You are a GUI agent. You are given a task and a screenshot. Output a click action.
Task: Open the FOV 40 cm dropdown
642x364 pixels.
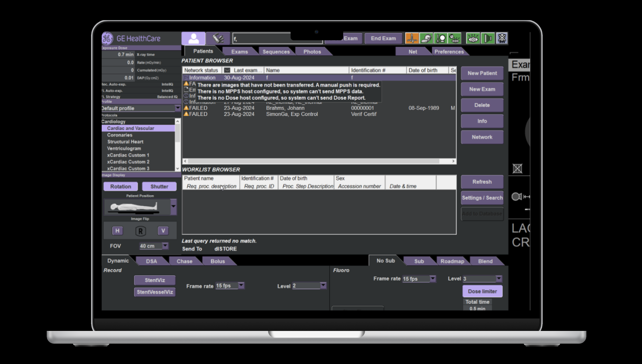click(x=165, y=246)
